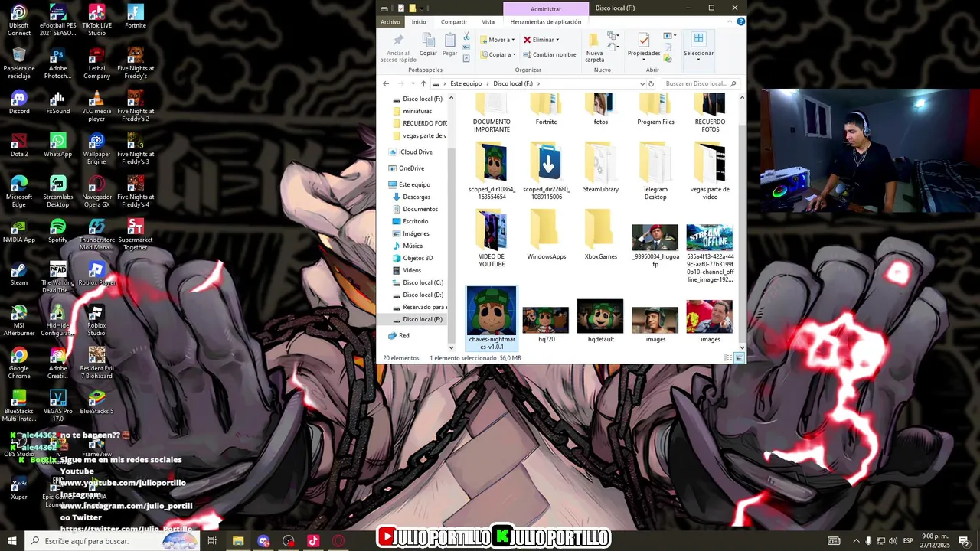Click the Seleccionar grid icon

click(698, 38)
